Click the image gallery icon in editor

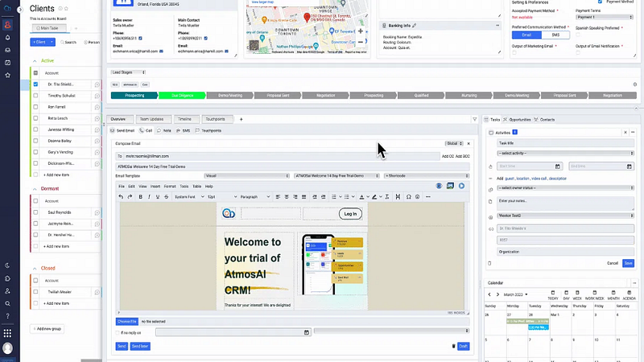tap(450, 186)
